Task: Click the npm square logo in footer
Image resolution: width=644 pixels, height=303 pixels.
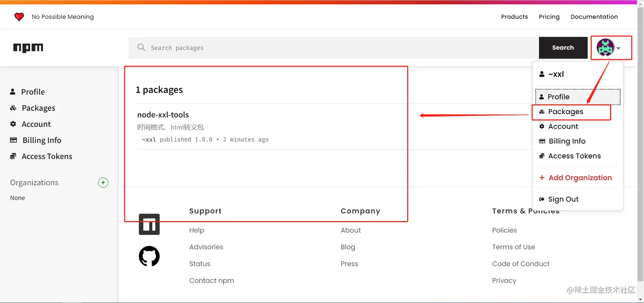Action: click(149, 224)
